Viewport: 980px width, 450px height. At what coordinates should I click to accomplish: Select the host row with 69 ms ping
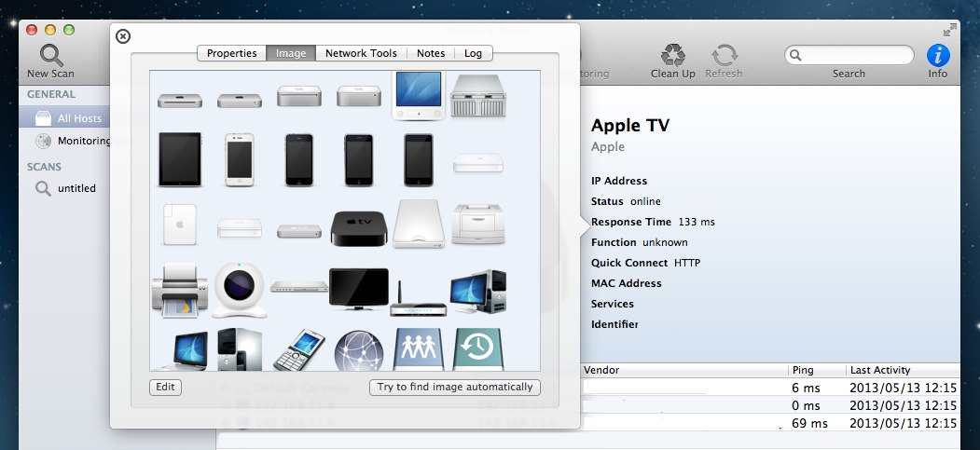click(770, 423)
